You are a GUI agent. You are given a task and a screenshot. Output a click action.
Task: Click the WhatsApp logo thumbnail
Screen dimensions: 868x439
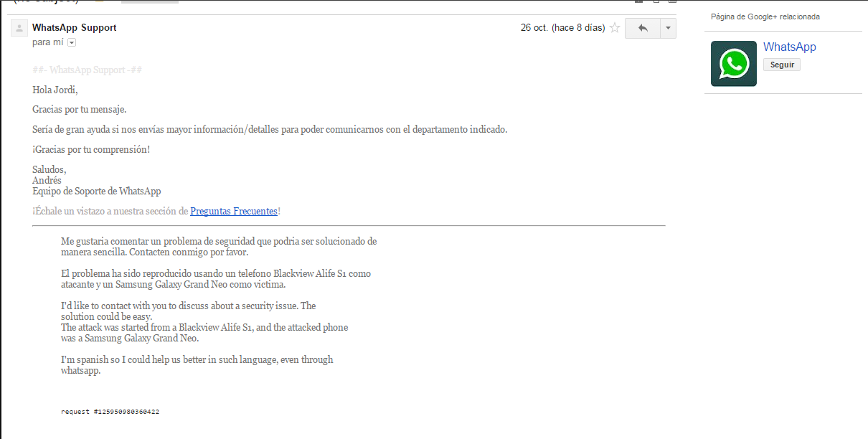[x=734, y=64]
